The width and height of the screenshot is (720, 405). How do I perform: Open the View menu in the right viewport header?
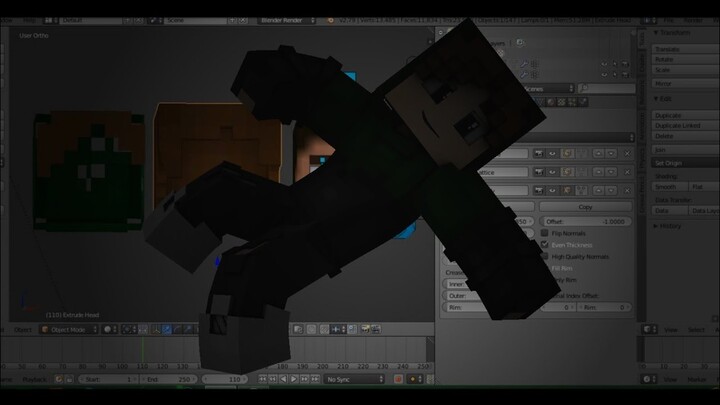coord(670,330)
